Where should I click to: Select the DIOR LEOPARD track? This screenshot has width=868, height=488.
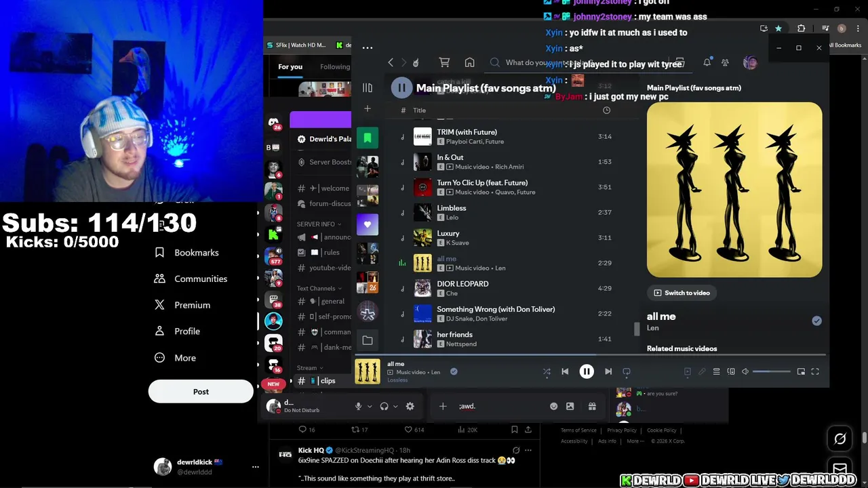point(507,288)
